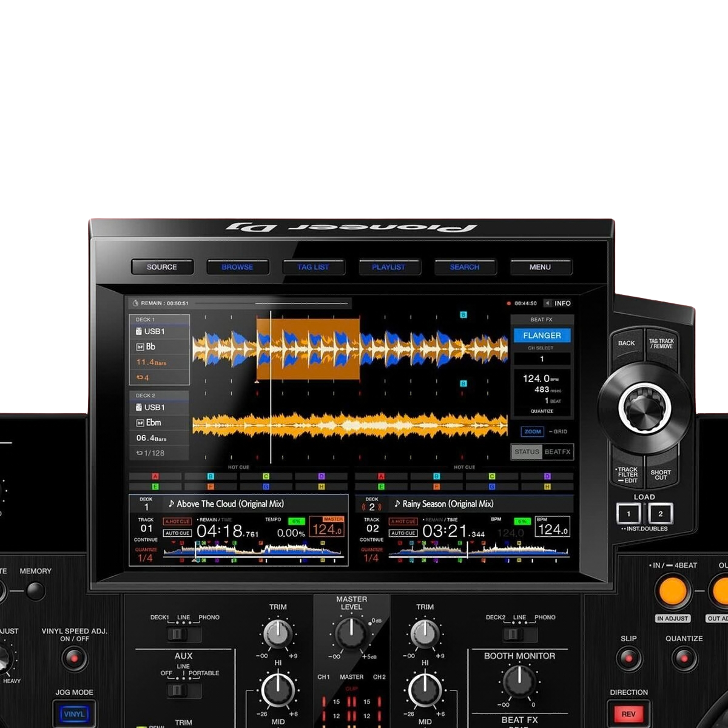Enable the REV direction button

pyautogui.click(x=628, y=714)
